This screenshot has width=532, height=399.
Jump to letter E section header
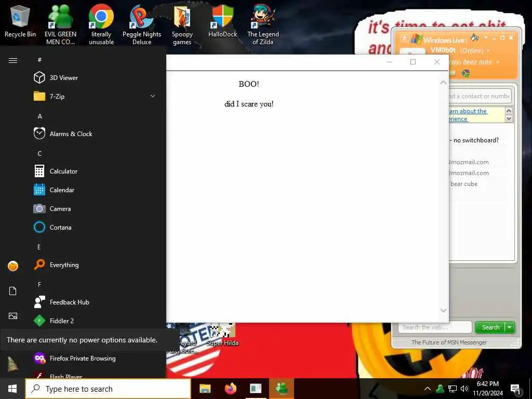coord(39,247)
